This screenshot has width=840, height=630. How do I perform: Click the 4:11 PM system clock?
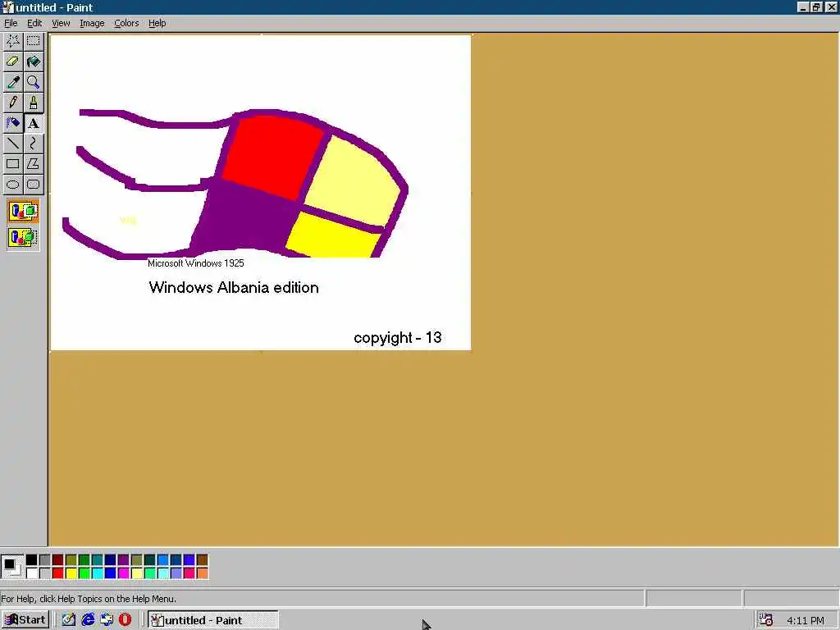806,620
